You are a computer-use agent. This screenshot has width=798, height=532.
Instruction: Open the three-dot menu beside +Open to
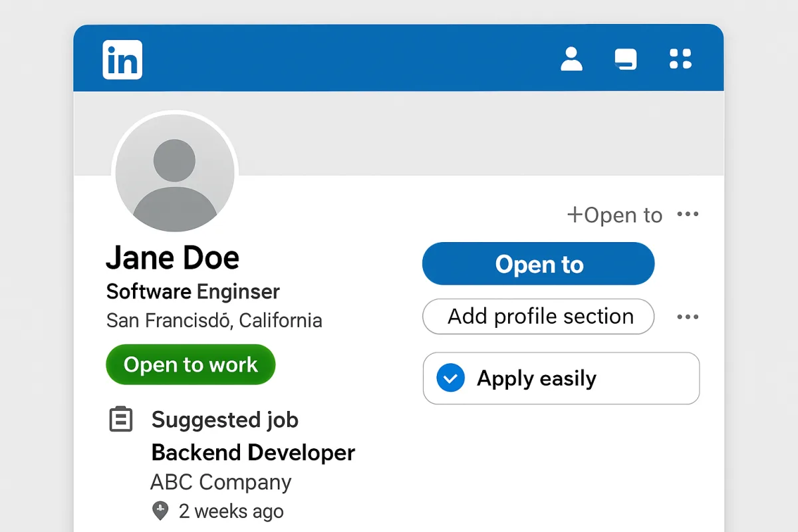(688, 214)
